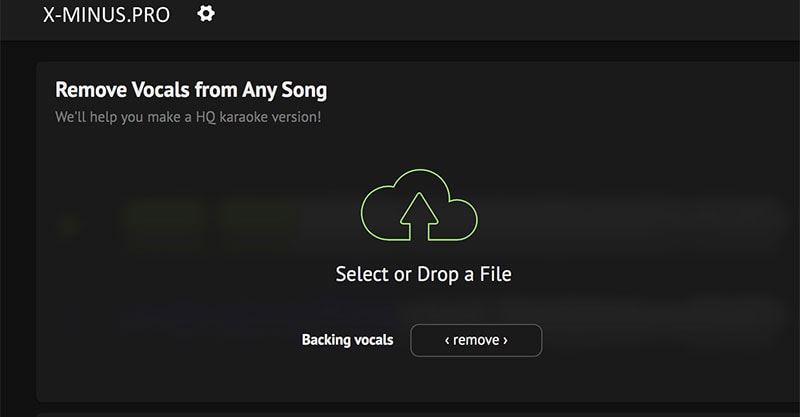The image size is (800, 417).
Task: Click the upward arrow inside the cloud
Action: tap(419, 216)
